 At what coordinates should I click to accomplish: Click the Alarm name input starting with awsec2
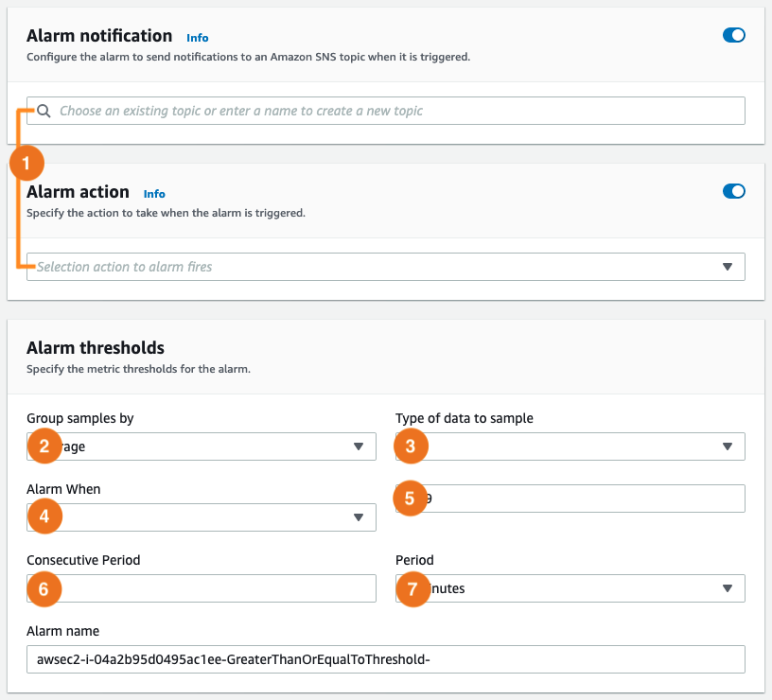(x=378, y=659)
